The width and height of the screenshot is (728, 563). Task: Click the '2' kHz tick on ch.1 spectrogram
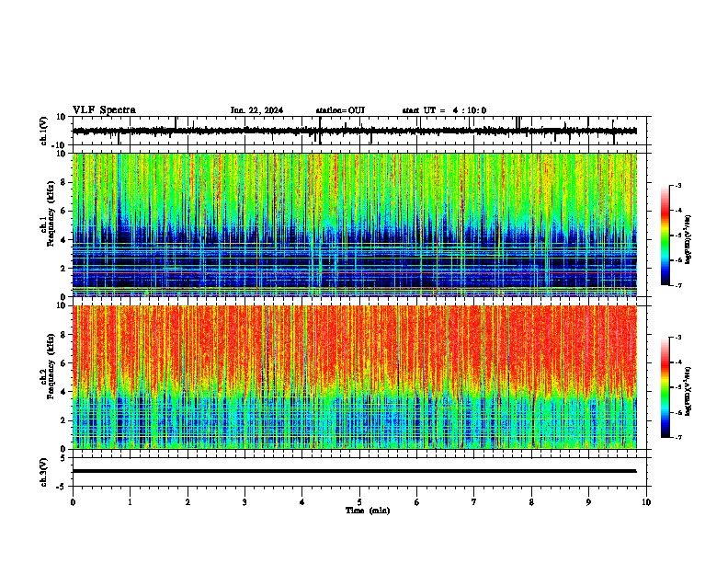[64, 268]
